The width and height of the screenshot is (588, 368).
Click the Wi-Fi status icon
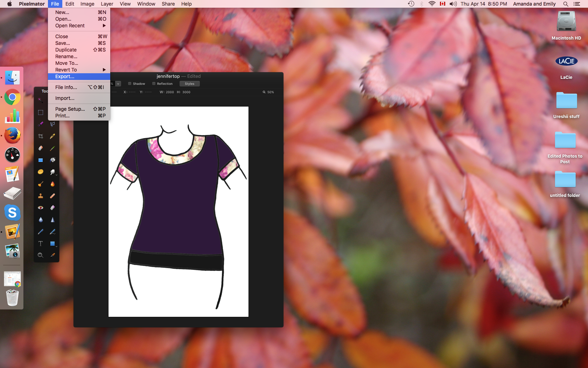[x=432, y=4]
